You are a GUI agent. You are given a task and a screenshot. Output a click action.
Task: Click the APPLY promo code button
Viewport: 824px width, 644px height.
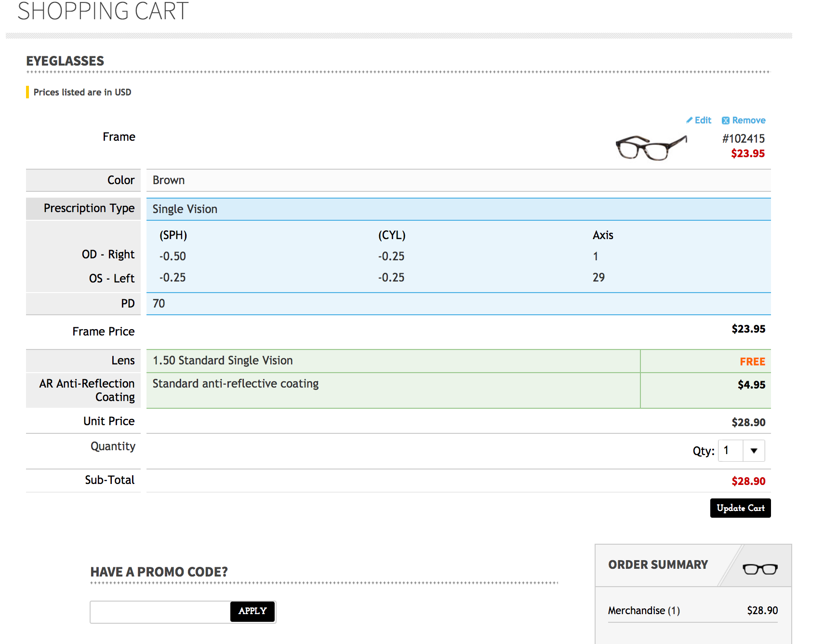[253, 611]
